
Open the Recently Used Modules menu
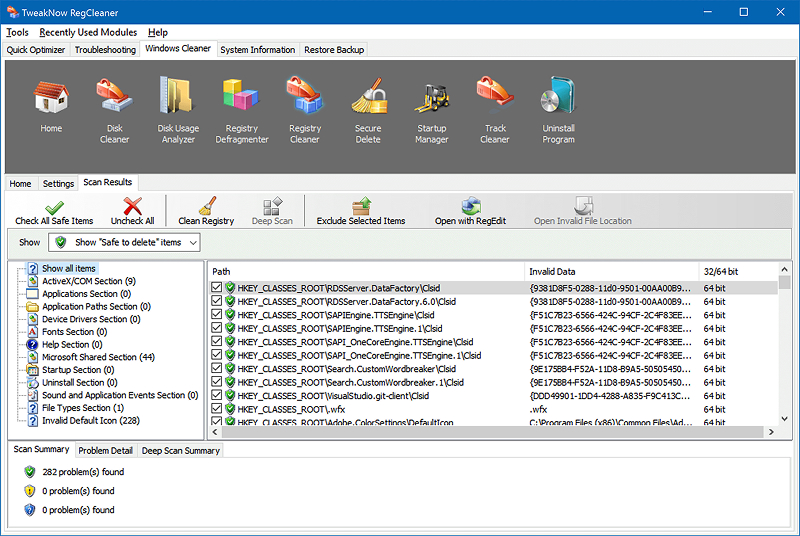point(88,32)
